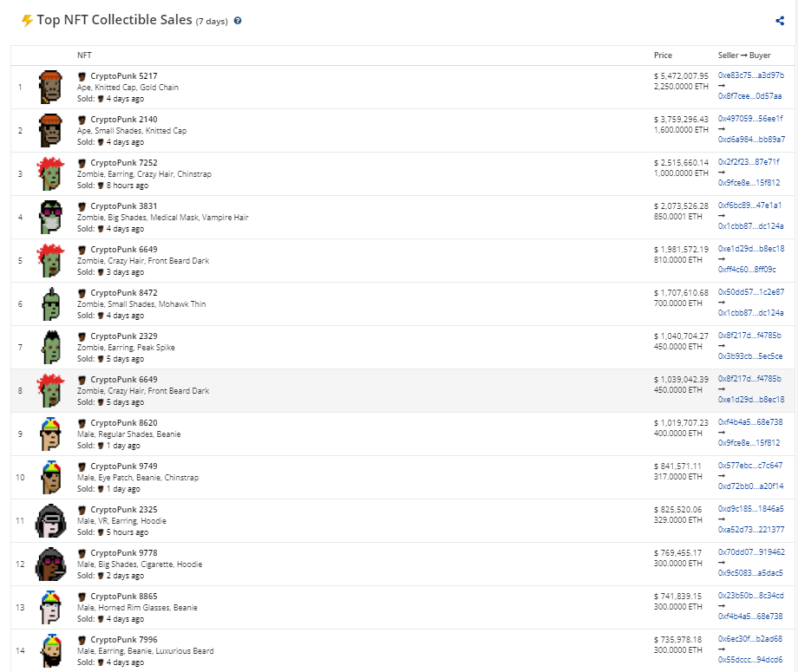Open the CryptoPunk 8620 title link
Image resolution: width=798 pixels, height=672 pixels.
[124, 423]
